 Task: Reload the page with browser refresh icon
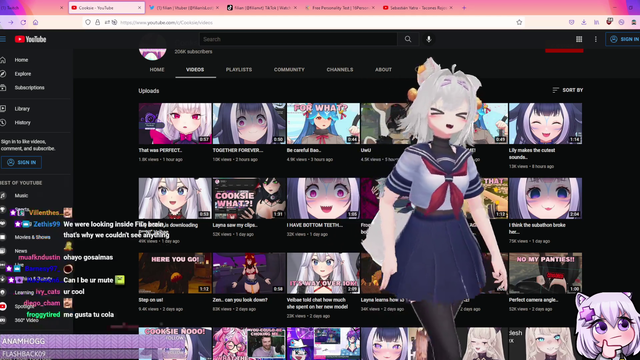[x=23, y=22]
